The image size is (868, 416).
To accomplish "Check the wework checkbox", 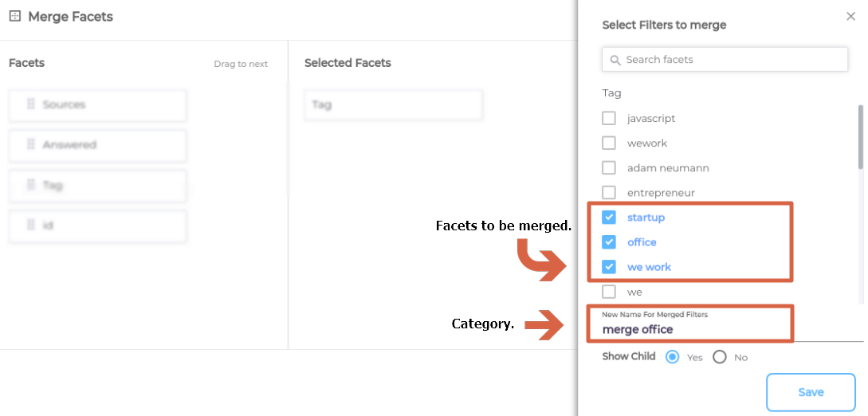I will pyautogui.click(x=609, y=143).
